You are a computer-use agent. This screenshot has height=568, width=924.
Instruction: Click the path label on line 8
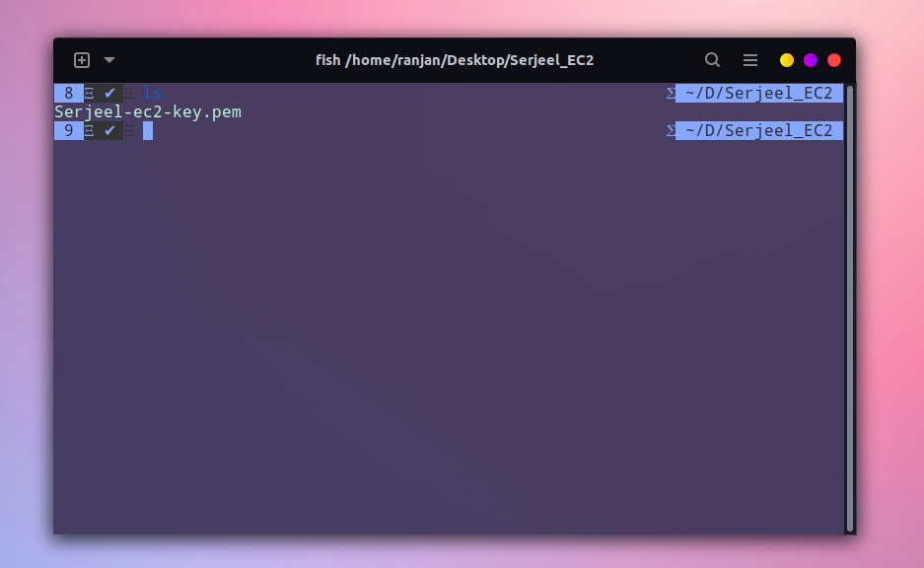click(759, 93)
